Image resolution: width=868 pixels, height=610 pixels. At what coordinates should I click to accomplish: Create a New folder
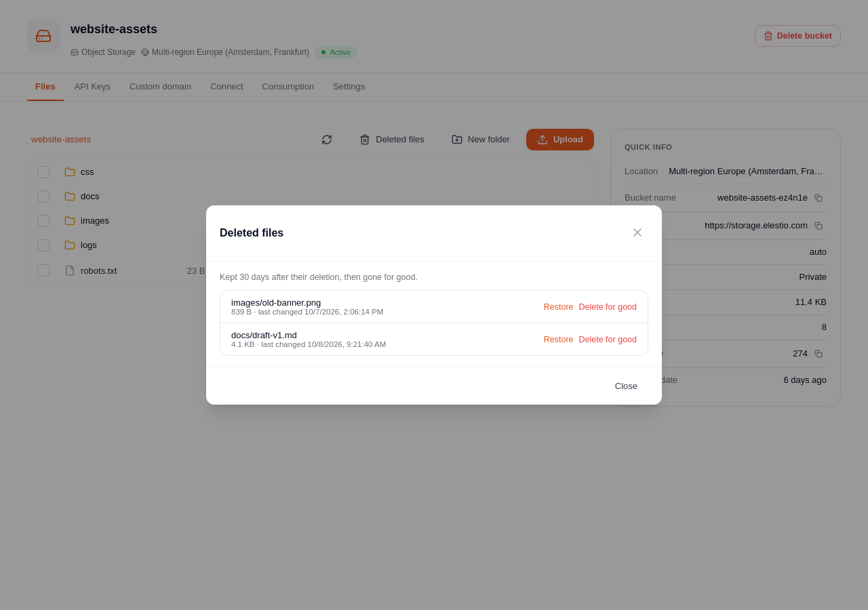(x=481, y=140)
